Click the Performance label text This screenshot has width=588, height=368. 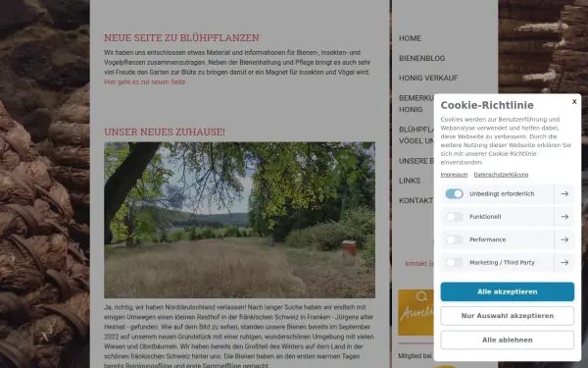487,239
